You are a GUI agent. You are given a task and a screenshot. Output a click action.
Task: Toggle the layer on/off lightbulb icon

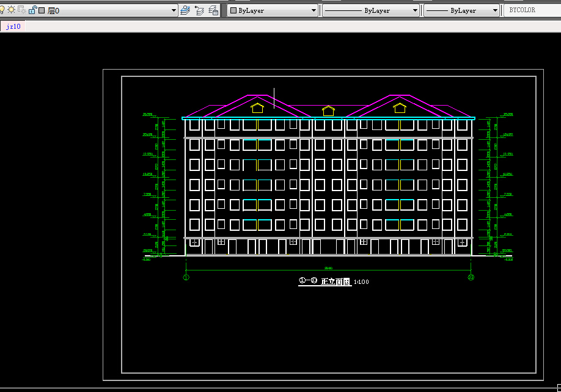pyautogui.click(x=2, y=10)
